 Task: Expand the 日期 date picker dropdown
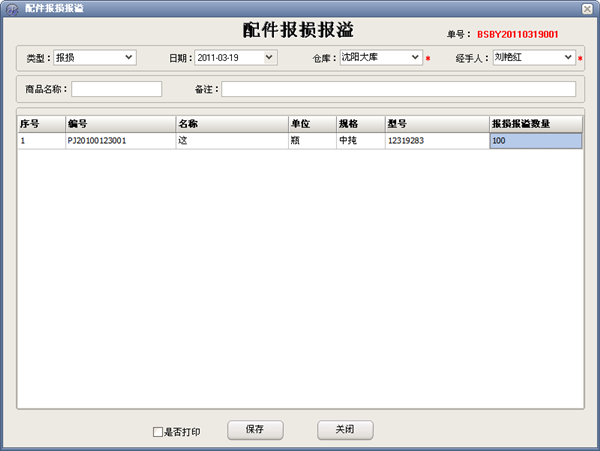coord(269,58)
